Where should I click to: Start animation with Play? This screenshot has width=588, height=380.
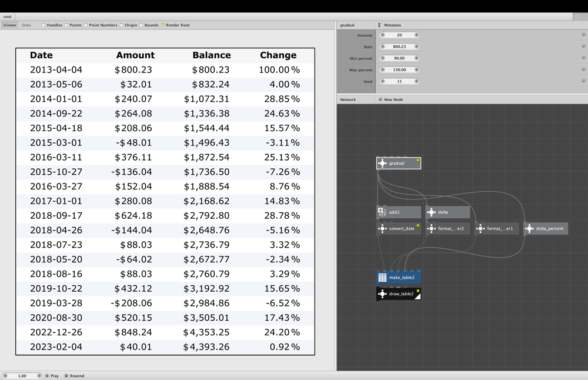click(52, 375)
